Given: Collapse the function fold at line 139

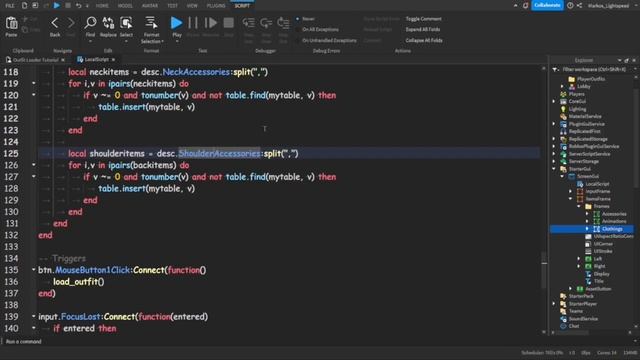Looking at the screenshot, I should [34, 316].
